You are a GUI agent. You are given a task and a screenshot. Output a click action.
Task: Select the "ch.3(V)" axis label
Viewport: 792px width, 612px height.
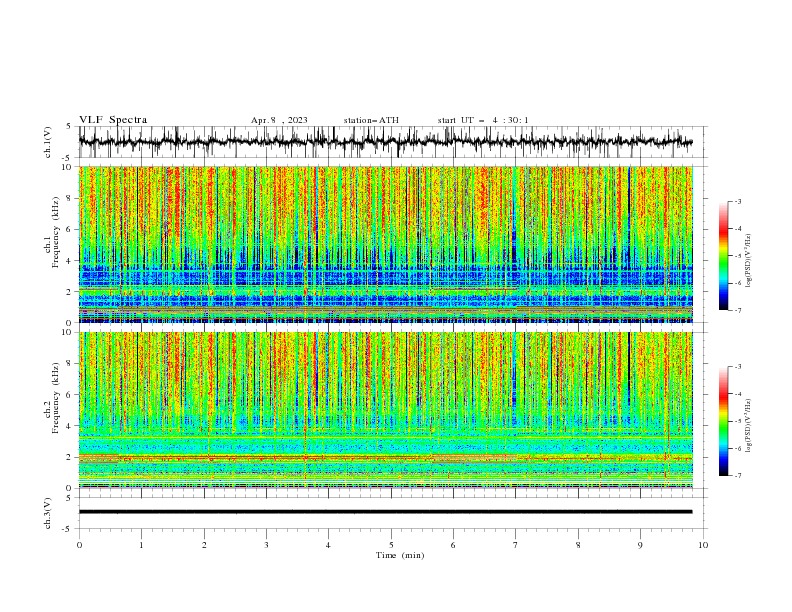point(48,513)
